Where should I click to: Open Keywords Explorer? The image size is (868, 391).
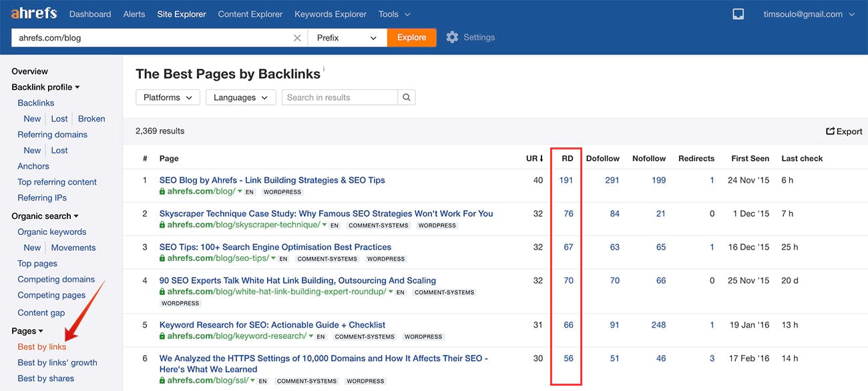(331, 14)
